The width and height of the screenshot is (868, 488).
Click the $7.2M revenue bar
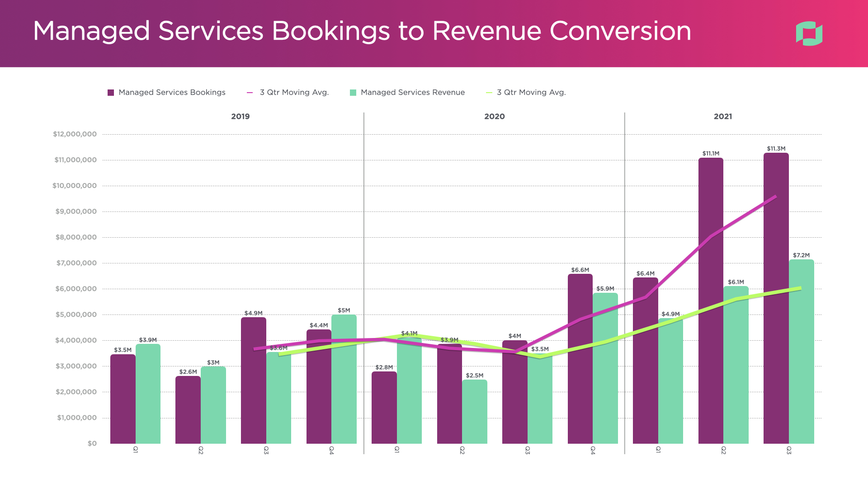(x=802, y=361)
